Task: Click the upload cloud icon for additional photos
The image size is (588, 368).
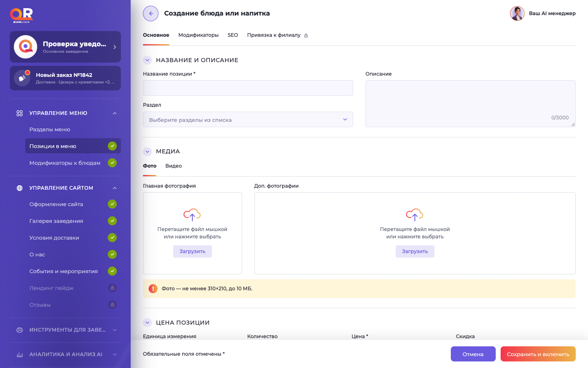Action: pos(415,215)
